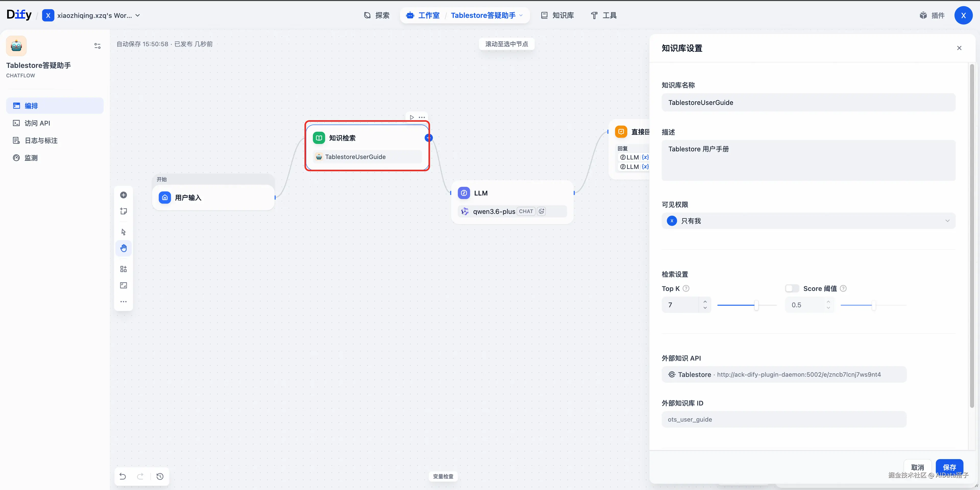Click the 直接回复 node orange icon
This screenshot has width=980, height=490.
pyautogui.click(x=621, y=132)
